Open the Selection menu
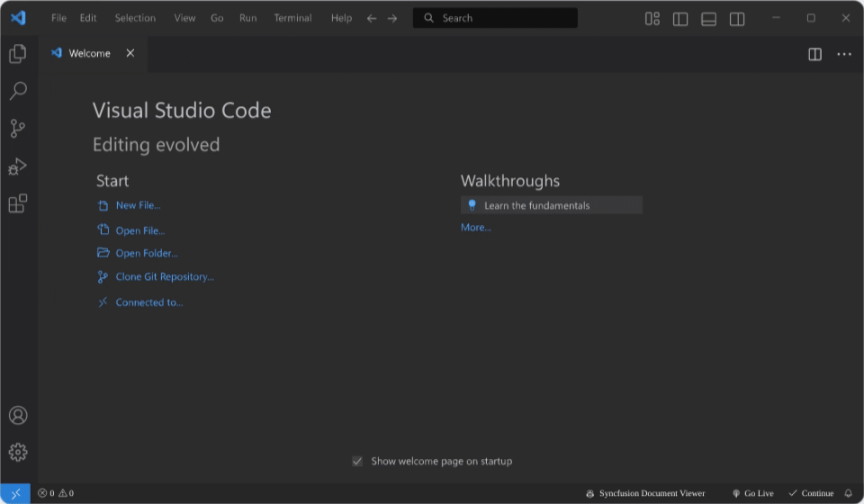This screenshot has width=864, height=504. [135, 18]
